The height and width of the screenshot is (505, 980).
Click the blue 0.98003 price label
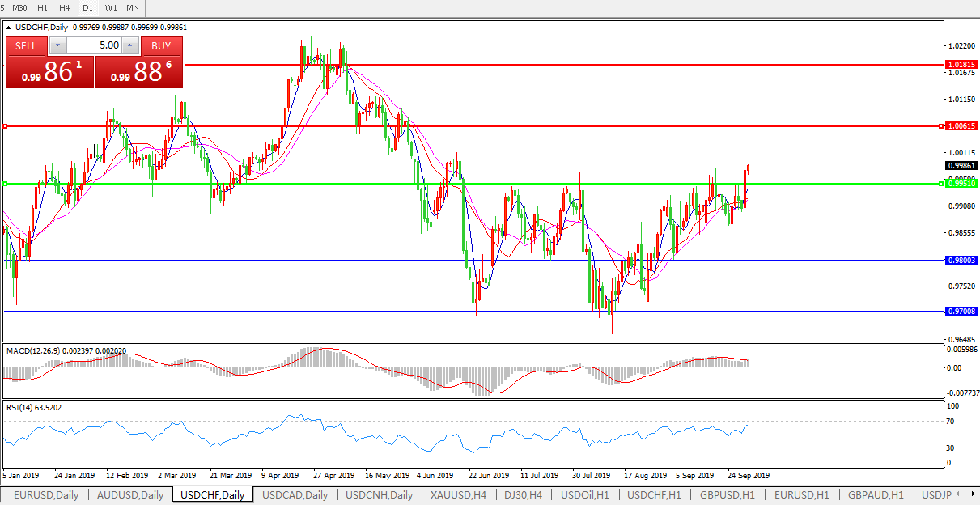[961, 261]
